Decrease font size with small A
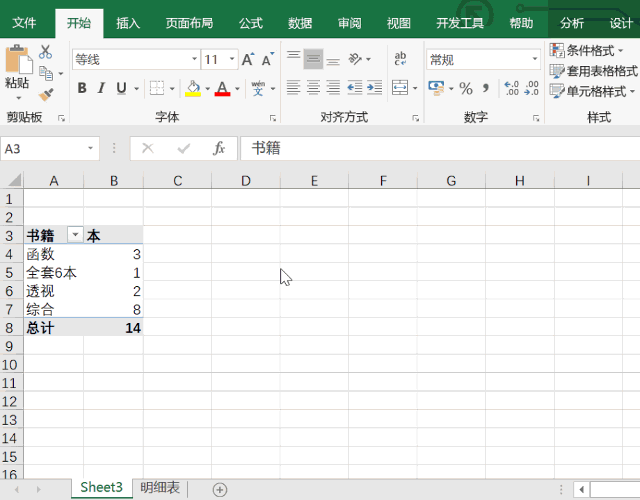 pyautogui.click(x=268, y=60)
